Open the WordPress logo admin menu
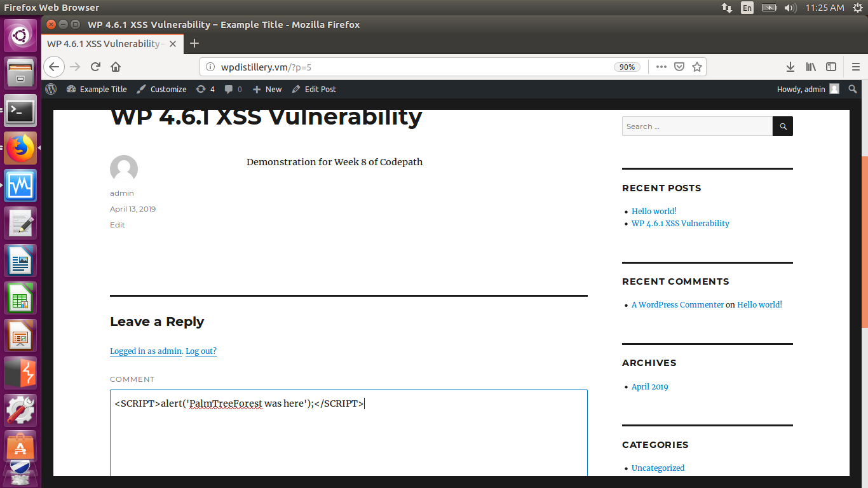 [x=51, y=90]
